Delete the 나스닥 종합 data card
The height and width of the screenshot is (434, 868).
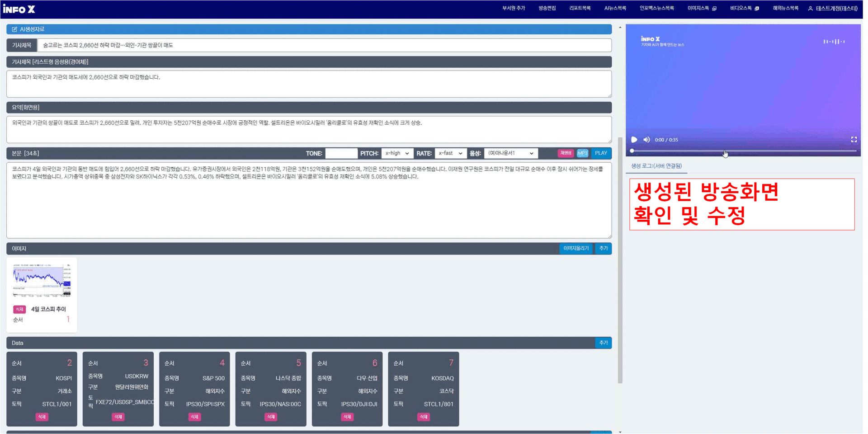(x=271, y=417)
